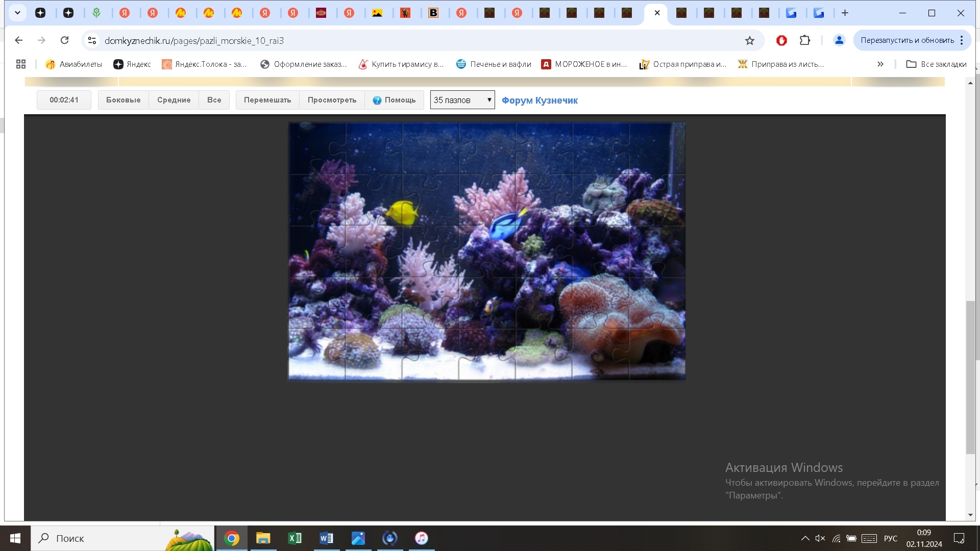
Task: Open the Extensions puzzle-piece menu
Action: tap(805, 40)
